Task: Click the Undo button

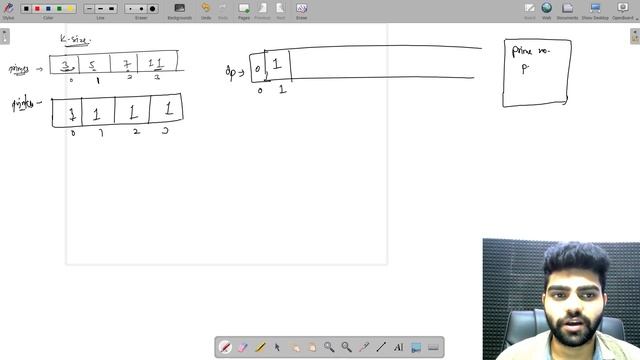Action: pos(206,11)
